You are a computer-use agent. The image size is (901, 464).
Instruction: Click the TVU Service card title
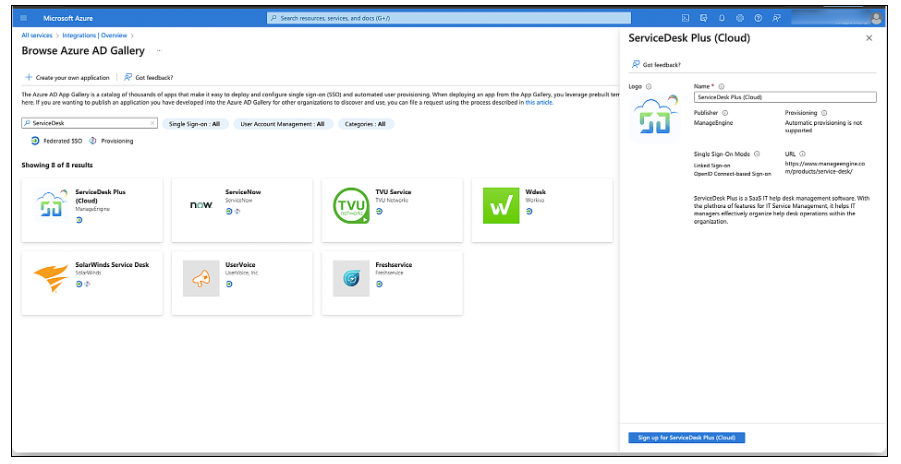click(393, 191)
